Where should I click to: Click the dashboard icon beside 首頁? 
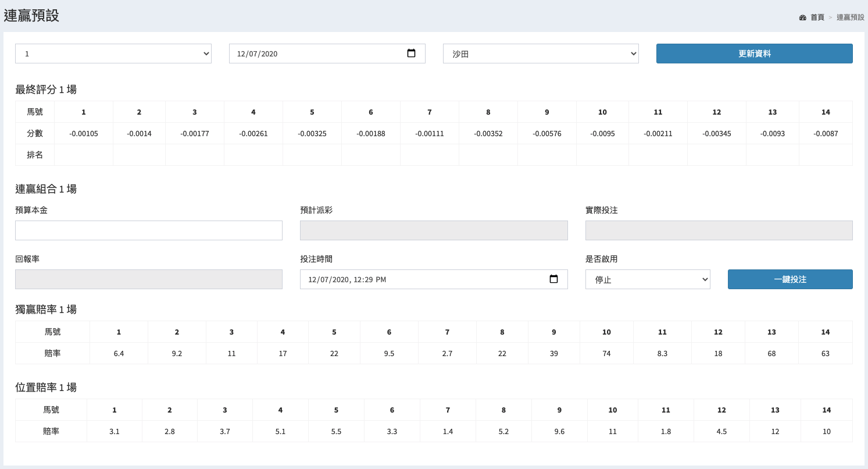point(803,17)
